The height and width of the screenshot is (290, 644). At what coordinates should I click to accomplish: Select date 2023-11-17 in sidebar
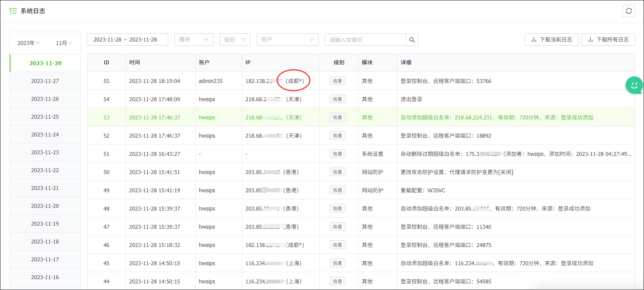[x=45, y=259]
